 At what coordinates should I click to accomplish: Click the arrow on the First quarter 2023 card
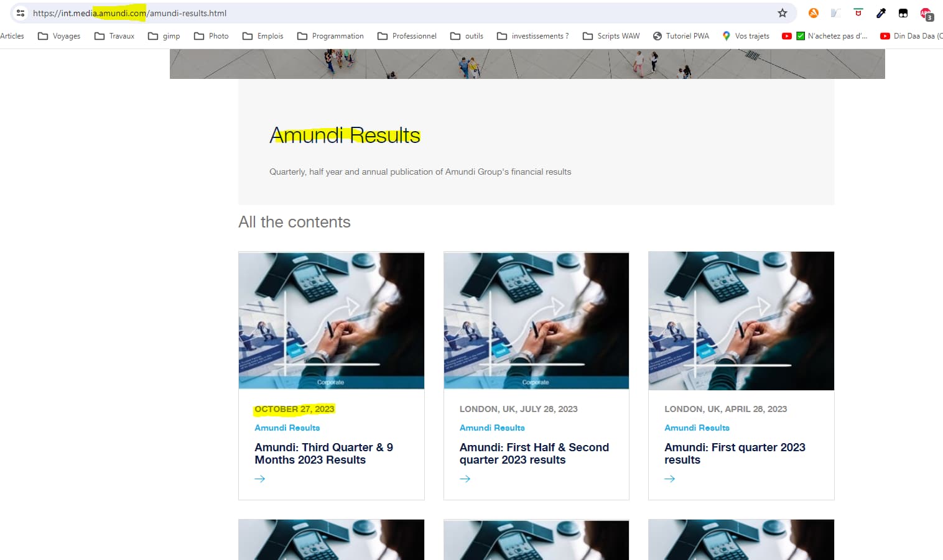pyautogui.click(x=670, y=479)
